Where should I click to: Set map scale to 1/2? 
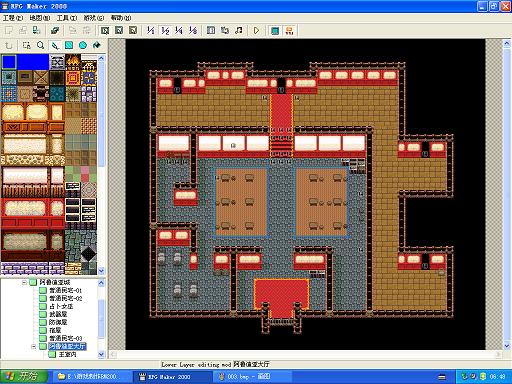165,31
